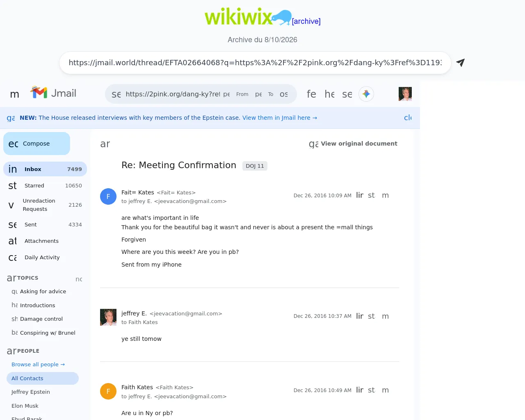Select the Asking for advice topic
Viewport: 525px width, 420px height.
pyautogui.click(x=43, y=291)
